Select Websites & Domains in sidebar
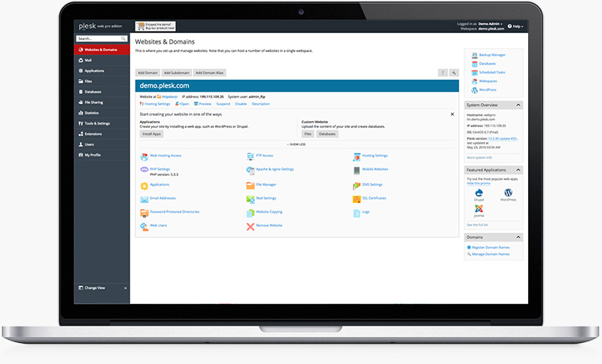 click(102, 50)
